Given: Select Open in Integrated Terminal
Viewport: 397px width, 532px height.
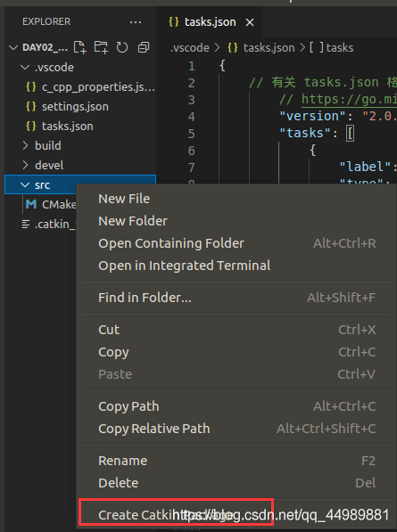Looking at the screenshot, I should click(x=185, y=266).
